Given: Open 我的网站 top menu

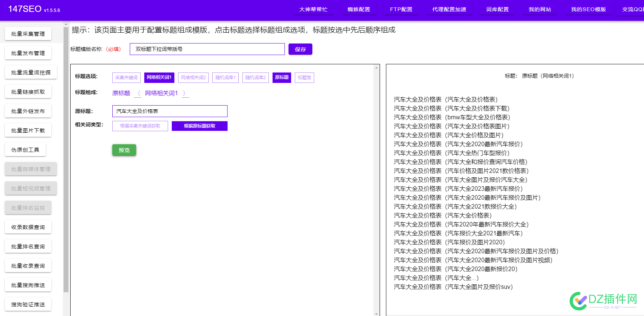Looking at the screenshot, I should 540,9.
